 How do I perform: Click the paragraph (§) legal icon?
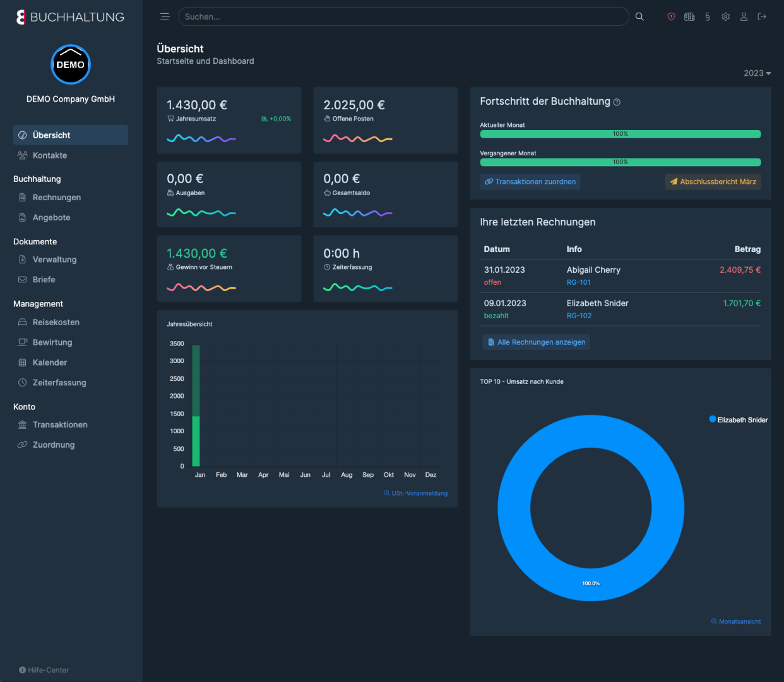coord(708,16)
